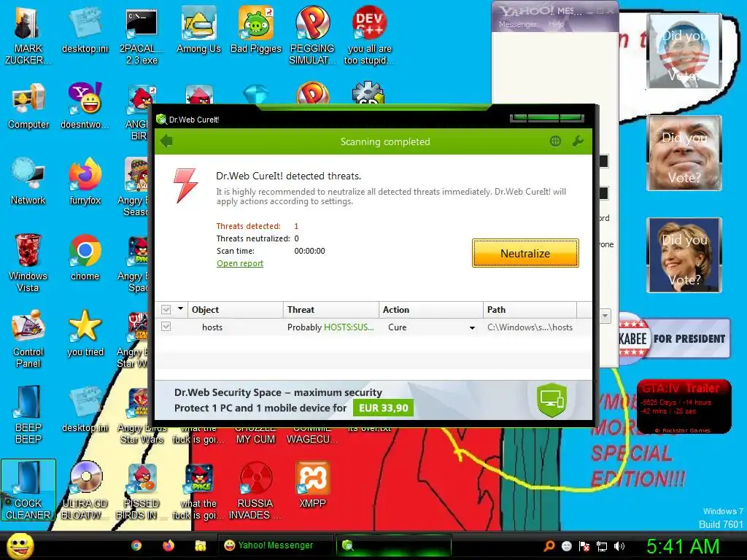Launch Among Us desktop shortcut

tap(198, 31)
